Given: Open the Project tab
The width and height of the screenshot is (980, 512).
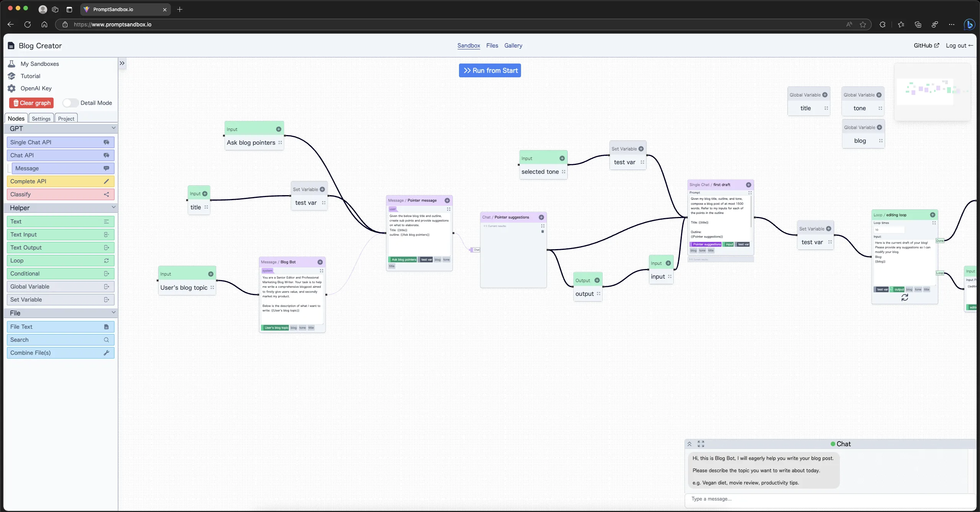Looking at the screenshot, I should [x=66, y=119].
